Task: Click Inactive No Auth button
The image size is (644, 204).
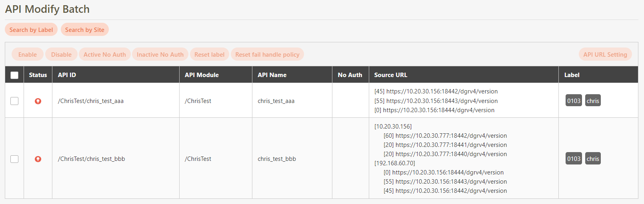Action: (160, 54)
